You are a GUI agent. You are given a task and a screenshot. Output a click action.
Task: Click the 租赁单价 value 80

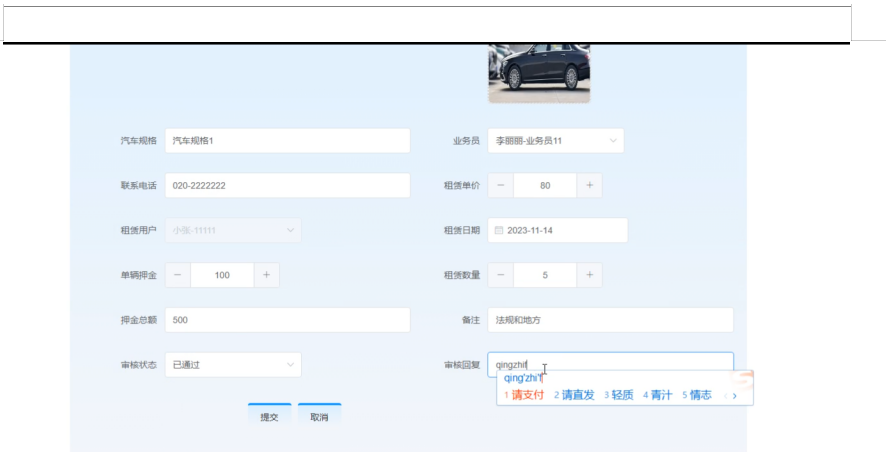(545, 185)
